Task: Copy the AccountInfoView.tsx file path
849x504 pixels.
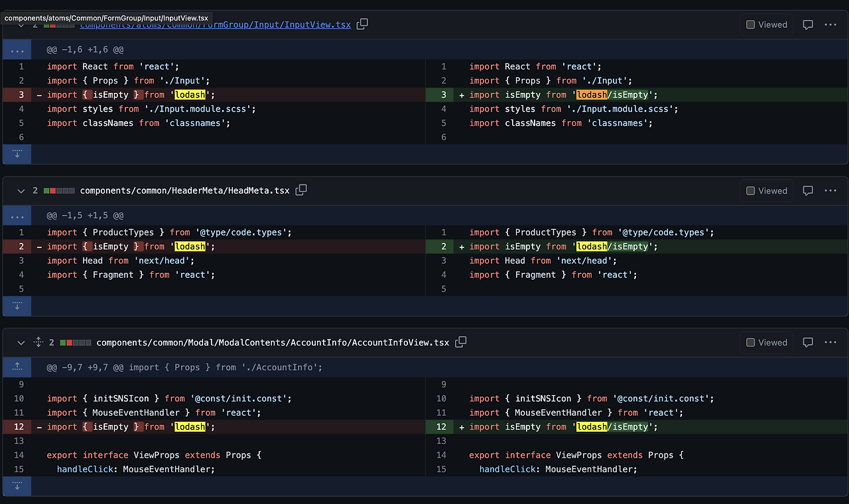Action: [x=461, y=342]
